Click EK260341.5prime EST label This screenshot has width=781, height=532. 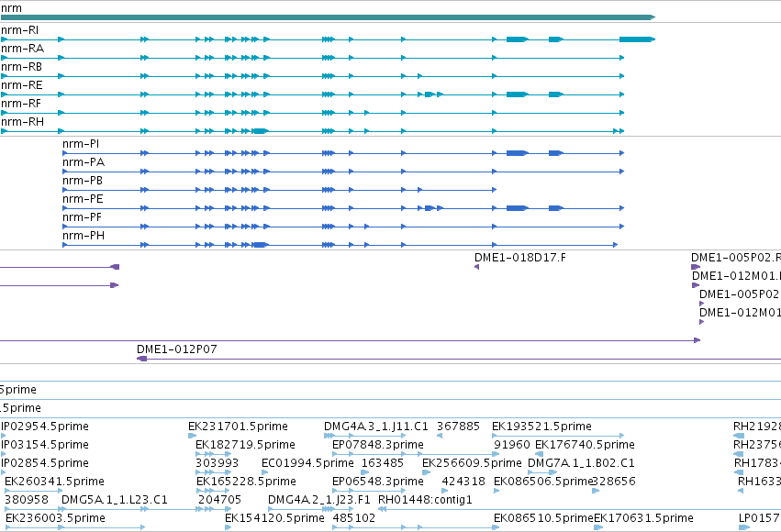click(x=54, y=482)
